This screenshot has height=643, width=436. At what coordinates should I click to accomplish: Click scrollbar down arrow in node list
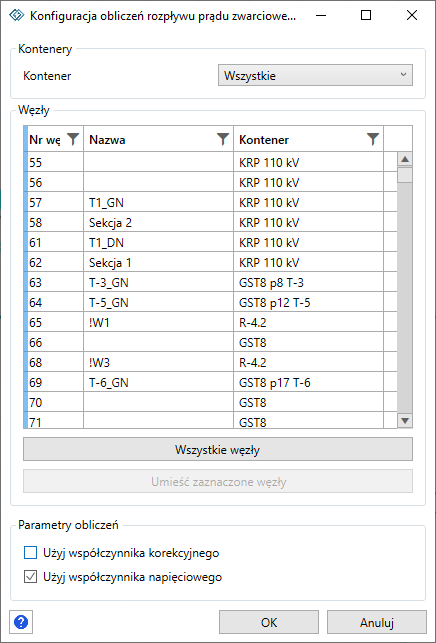click(405, 420)
